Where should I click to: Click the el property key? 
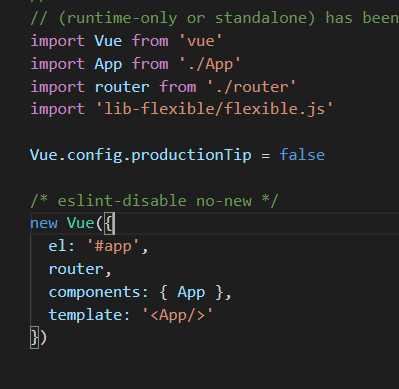point(57,246)
